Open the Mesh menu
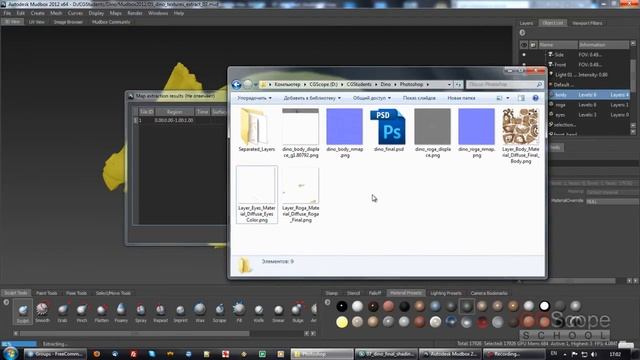Viewport: 640px width, 360px height. [x=56, y=13]
